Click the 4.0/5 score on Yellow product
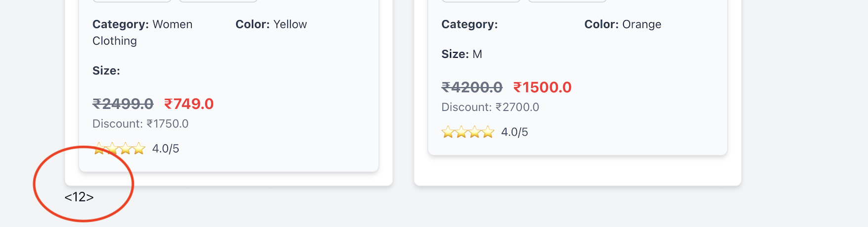This screenshot has height=227, width=868. (165, 148)
